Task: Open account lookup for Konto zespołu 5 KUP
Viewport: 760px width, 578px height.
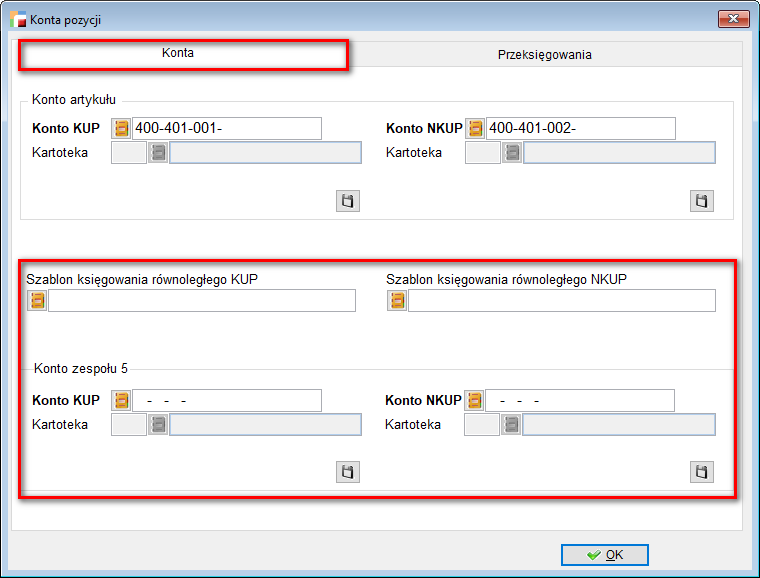Action: (x=122, y=400)
